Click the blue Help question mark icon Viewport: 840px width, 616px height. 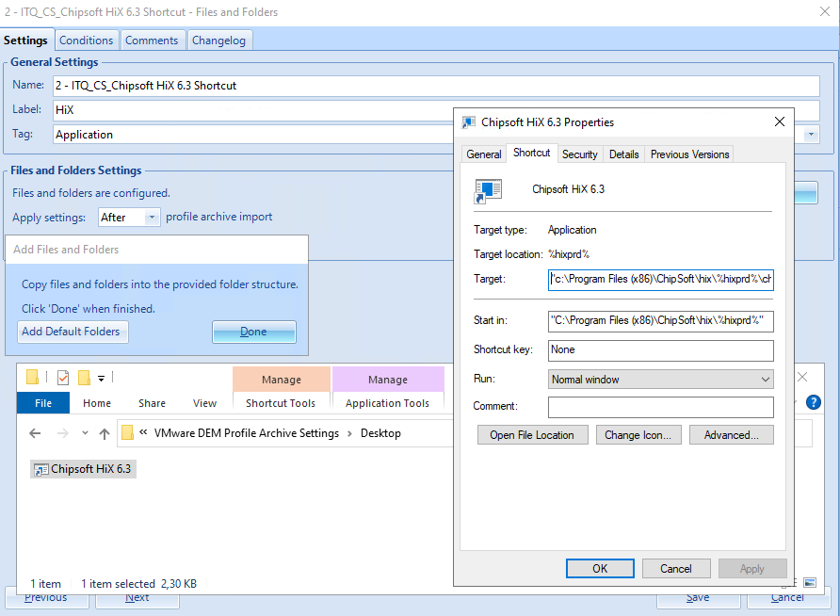[814, 402]
